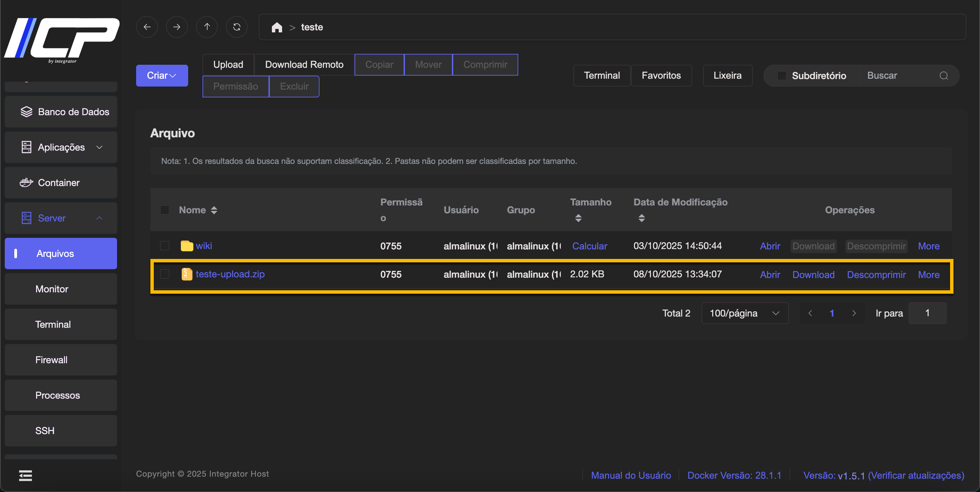Go up one directory level
This screenshot has height=492, width=980.
[x=207, y=27]
